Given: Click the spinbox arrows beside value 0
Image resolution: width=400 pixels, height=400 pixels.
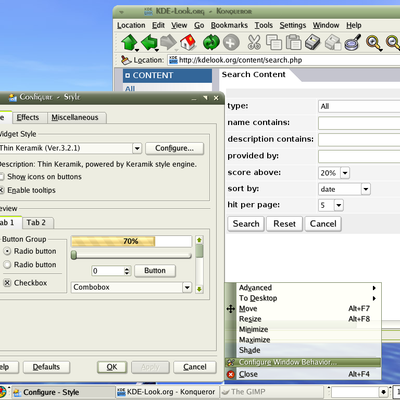Looking at the screenshot, I should click(127, 271).
